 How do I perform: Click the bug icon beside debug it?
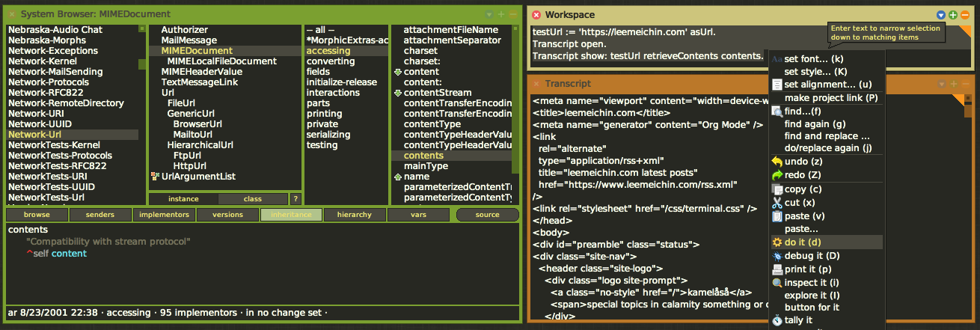click(777, 256)
